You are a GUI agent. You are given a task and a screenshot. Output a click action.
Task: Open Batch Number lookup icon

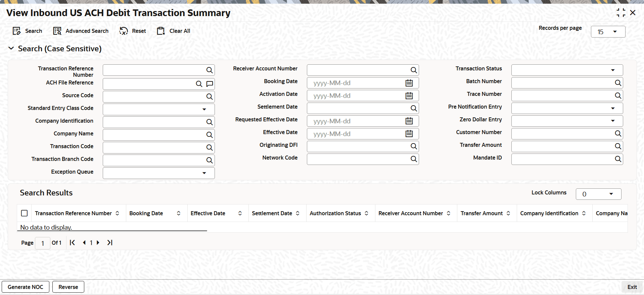point(618,83)
